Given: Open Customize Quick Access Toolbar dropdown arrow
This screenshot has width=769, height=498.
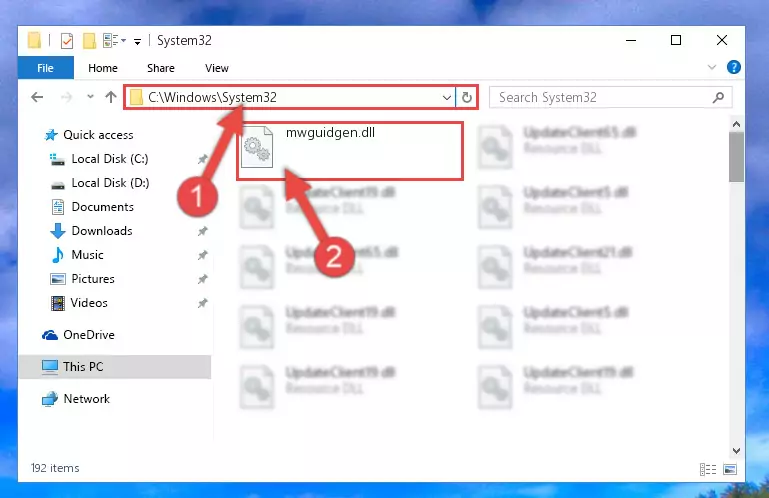Looking at the screenshot, I should point(138,42).
